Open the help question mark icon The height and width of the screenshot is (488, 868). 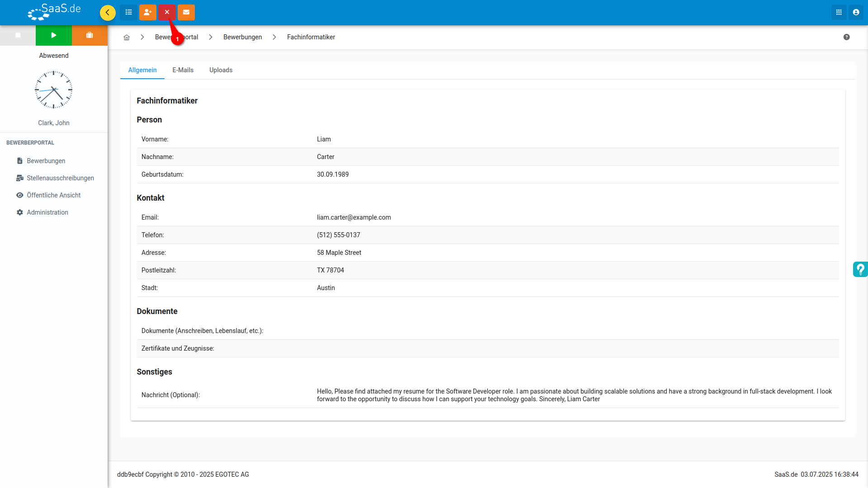(x=847, y=37)
